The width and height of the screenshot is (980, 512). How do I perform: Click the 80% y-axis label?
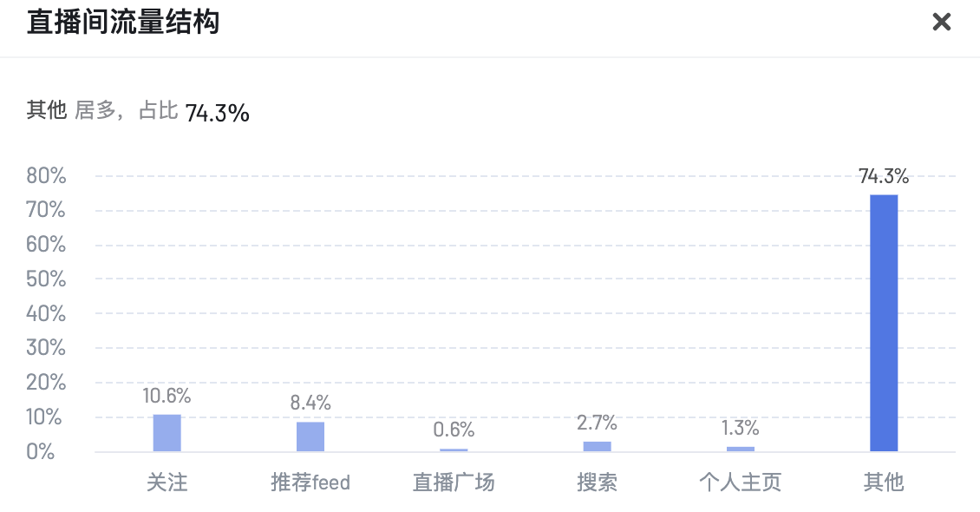point(46,175)
